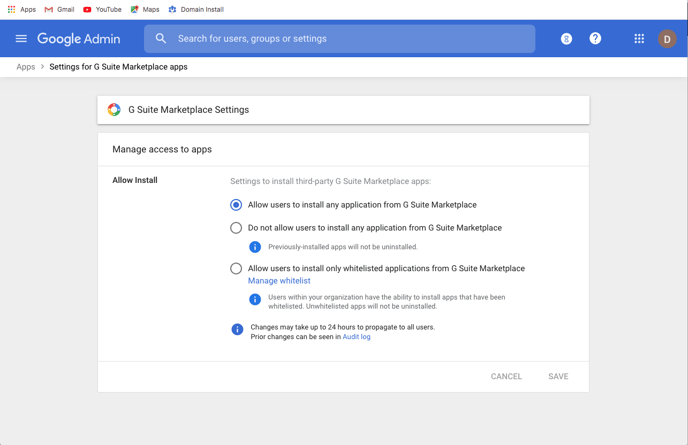Focus the search users, groups or settings field
This screenshot has height=445, width=688.
click(340, 39)
